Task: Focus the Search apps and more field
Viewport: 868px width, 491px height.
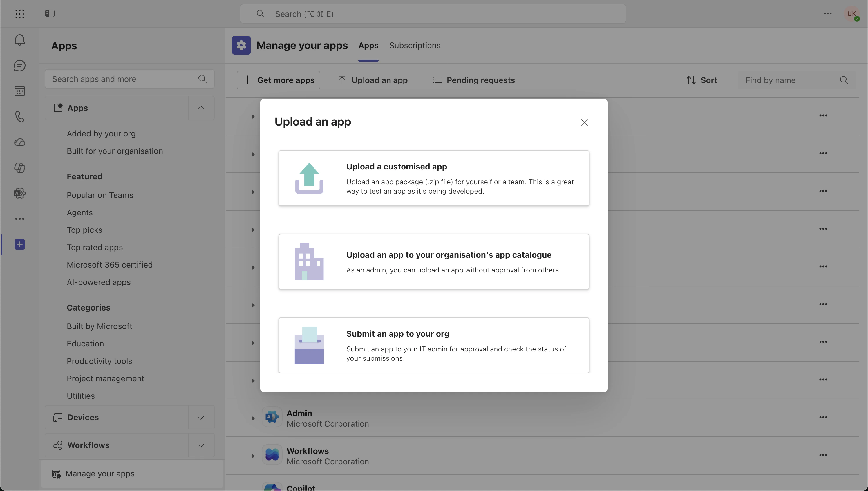Action: pos(129,79)
